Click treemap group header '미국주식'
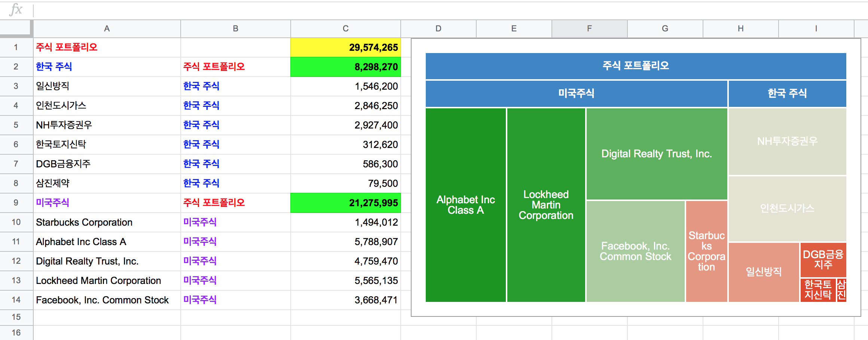The height and width of the screenshot is (340, 868). coord(576,93)
